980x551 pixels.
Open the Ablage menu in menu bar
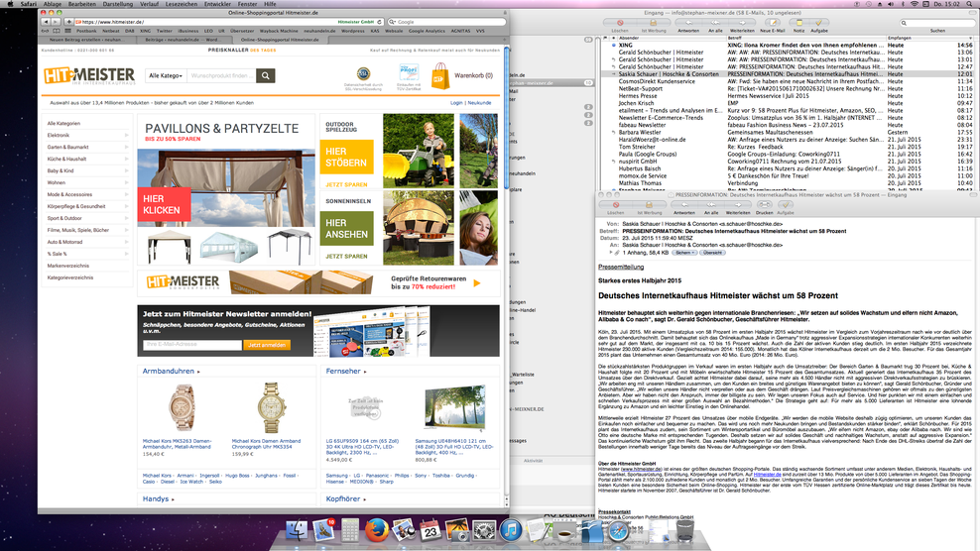pos(52,4)
